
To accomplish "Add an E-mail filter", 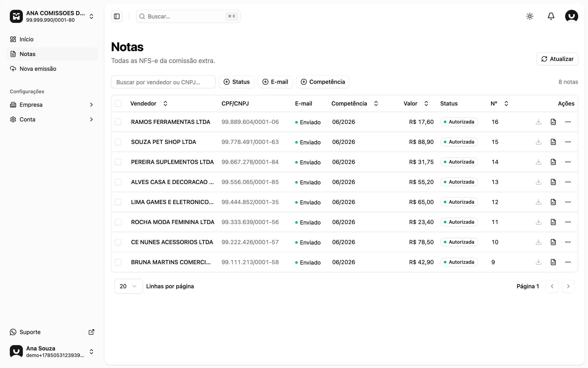I will pos(275,82).
